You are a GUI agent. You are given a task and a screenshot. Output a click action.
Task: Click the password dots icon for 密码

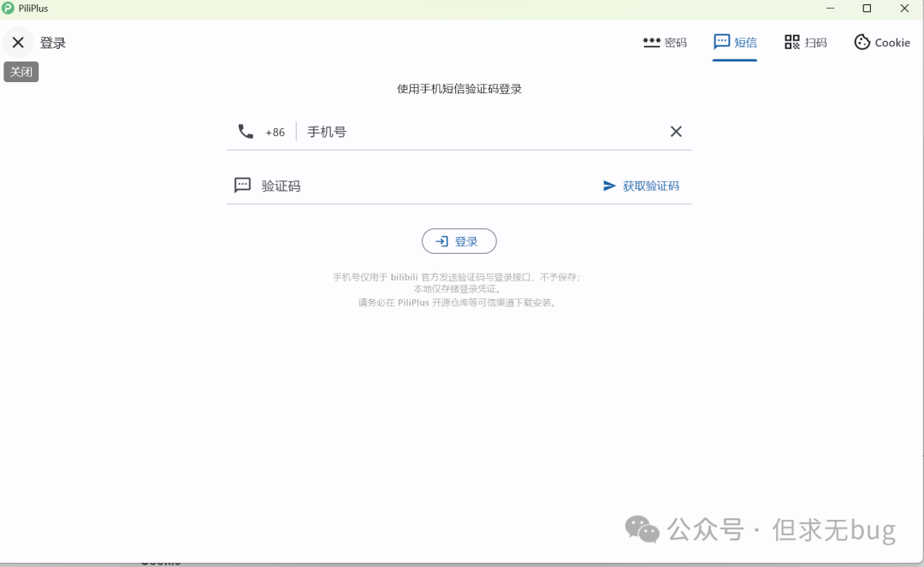[x=651, y=42]
